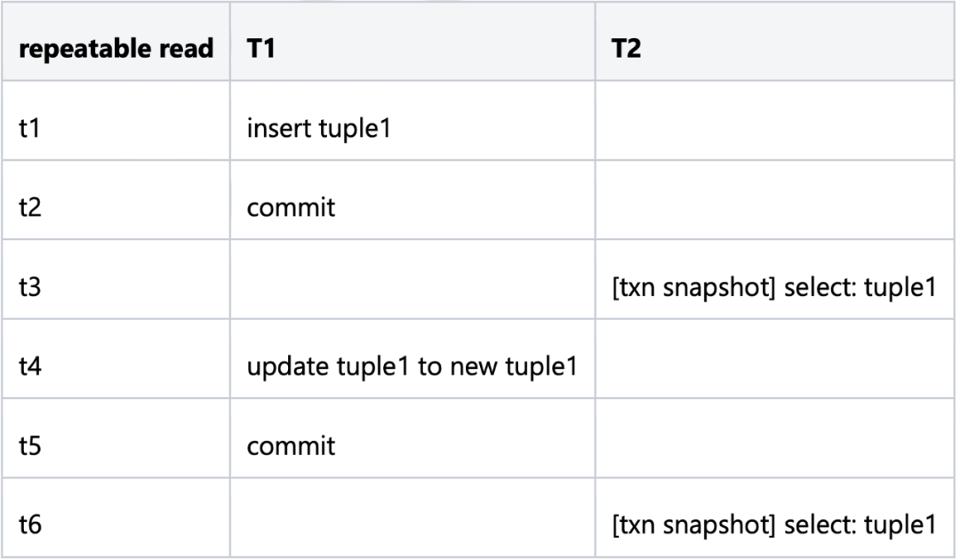Click the T1 column header
The image size is (960, 560).
(x=261, y=51)
